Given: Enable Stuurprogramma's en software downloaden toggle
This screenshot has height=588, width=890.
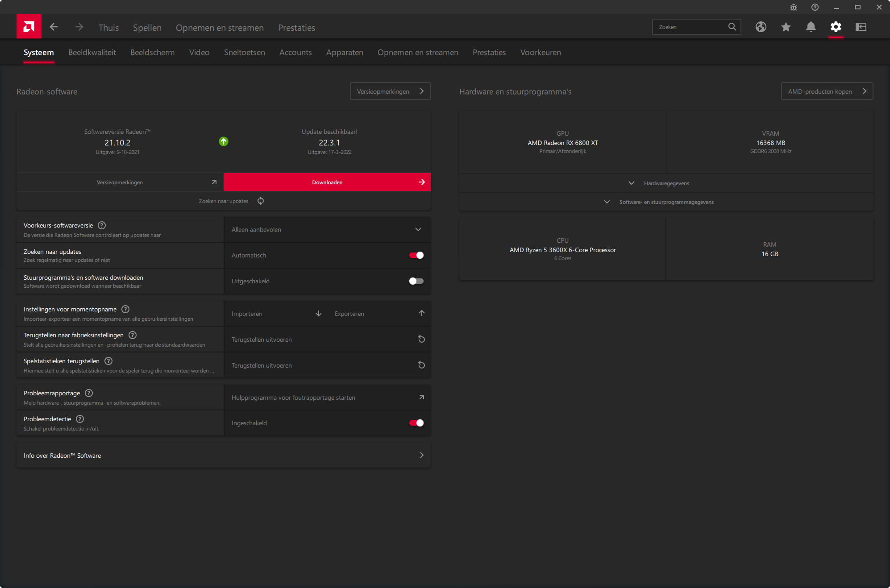Looking at the screenshot, I should 416,281.
